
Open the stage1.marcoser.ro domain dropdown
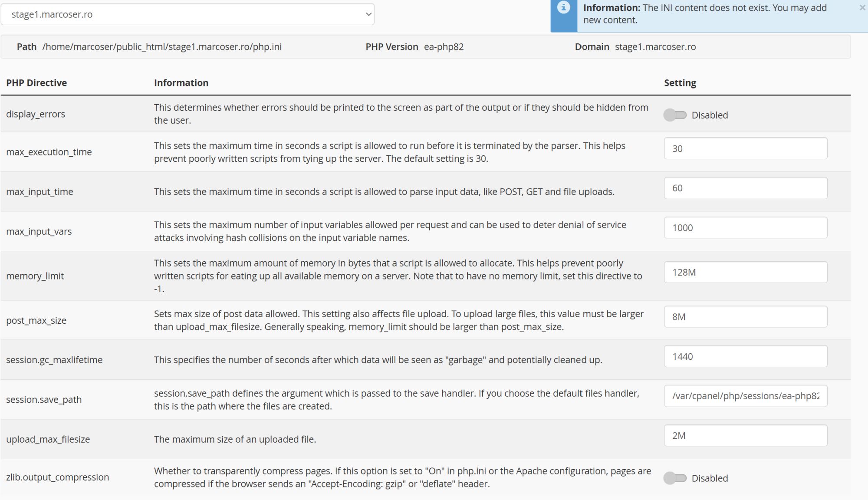187,14
